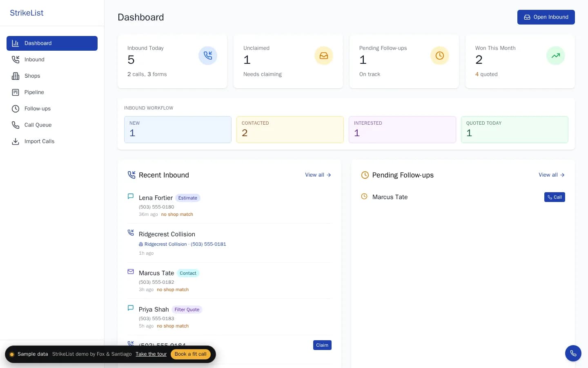Select the QUOTED TODAY workflow card
Screen dimensions: 588x368
point(514,130)
